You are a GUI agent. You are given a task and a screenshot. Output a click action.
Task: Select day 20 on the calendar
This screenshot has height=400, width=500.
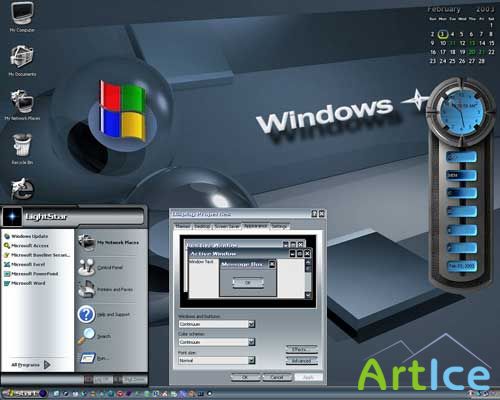click(472, 52)
